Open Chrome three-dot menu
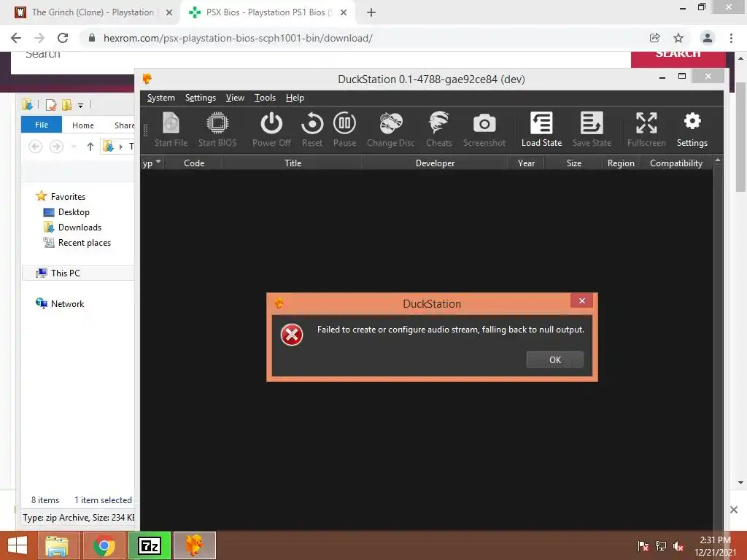This screenshot has width=747, height=560. (x=731, y=38)
